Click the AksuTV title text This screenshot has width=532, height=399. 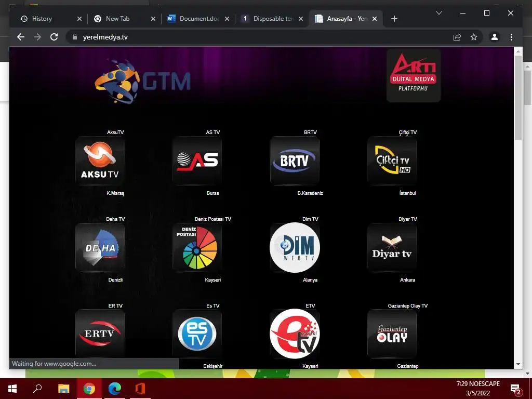[x=115, y=132]
